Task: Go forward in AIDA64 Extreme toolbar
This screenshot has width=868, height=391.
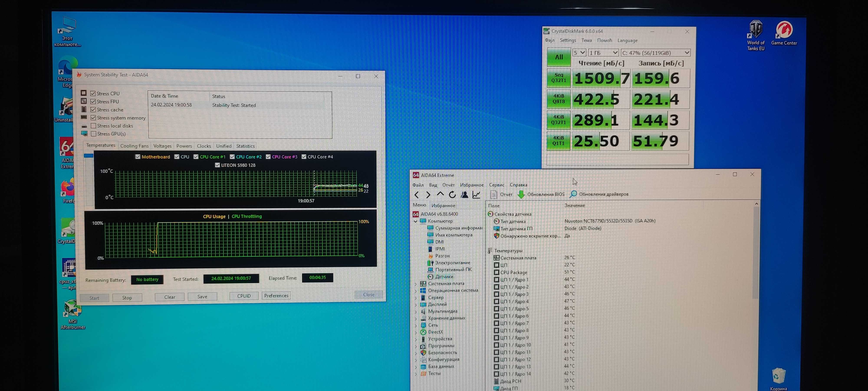Action: click(x=428, y=195)
